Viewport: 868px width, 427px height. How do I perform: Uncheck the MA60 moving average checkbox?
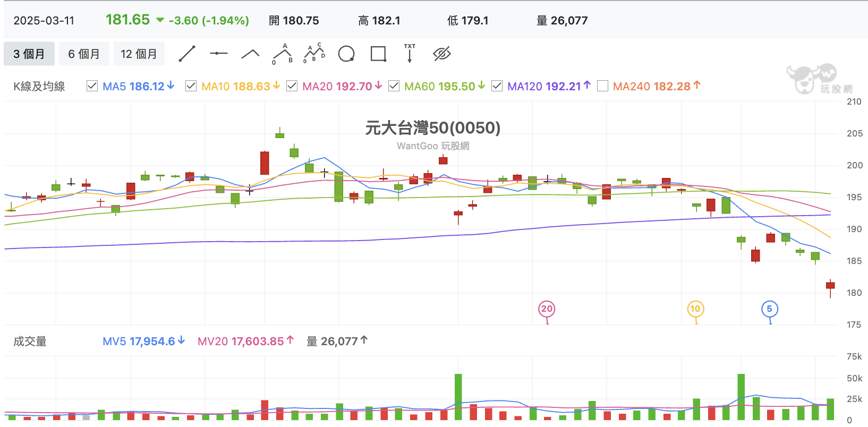click(394, 86)
